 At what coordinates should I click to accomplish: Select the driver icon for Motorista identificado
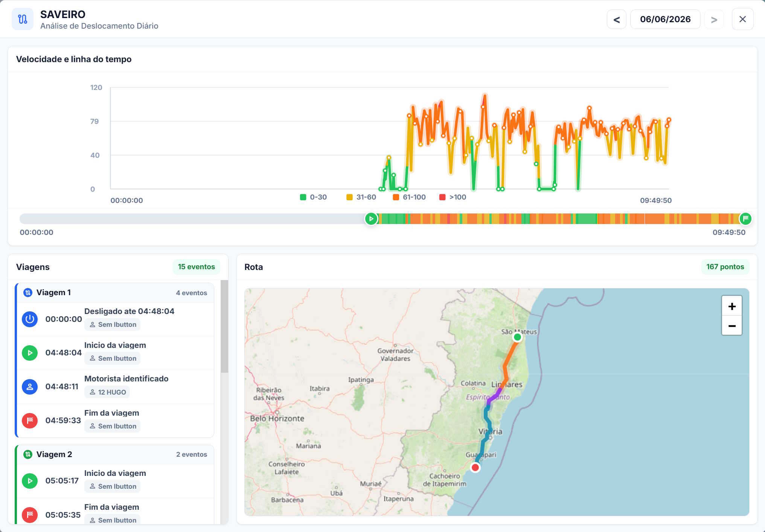30,387
